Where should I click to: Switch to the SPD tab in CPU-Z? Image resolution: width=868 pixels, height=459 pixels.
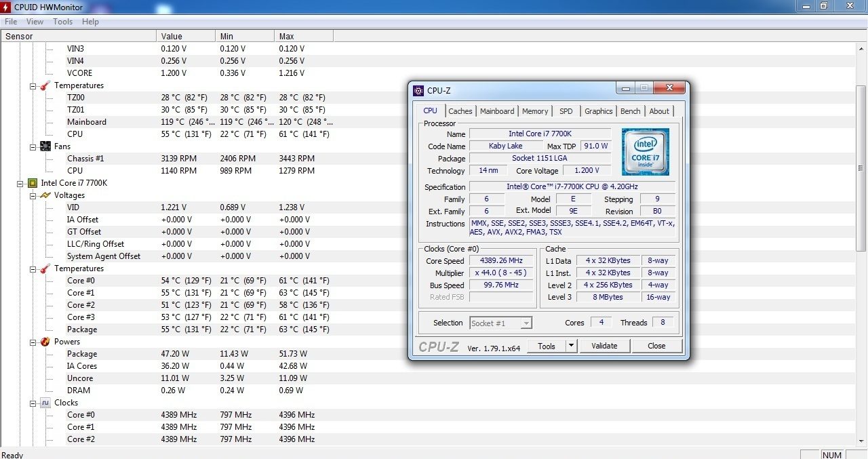point(566,111)
